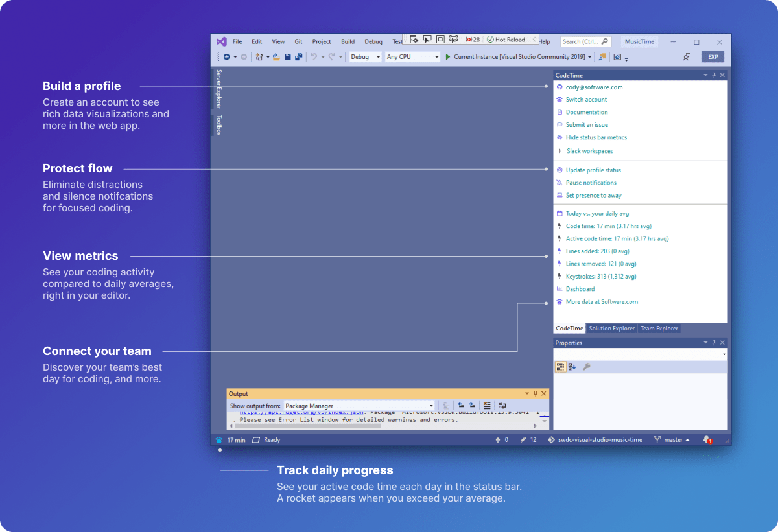Click the Alphabetical sort icon in Properties
The width and height of the screenshot is (778, 532).
(x=572, y=367)
